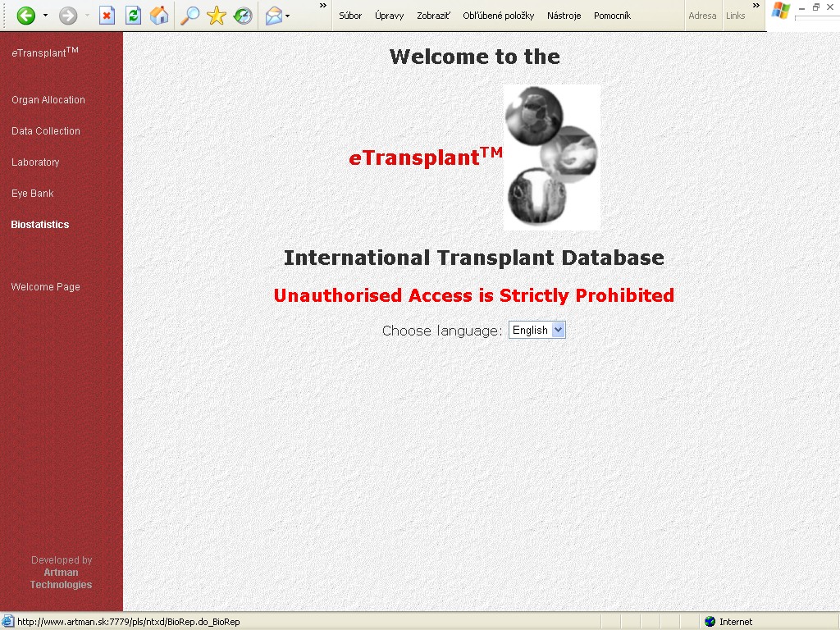The height and width of the screenshot is (630, 840).
Task: Click Internet security zone globe icon
Action: 710,622
